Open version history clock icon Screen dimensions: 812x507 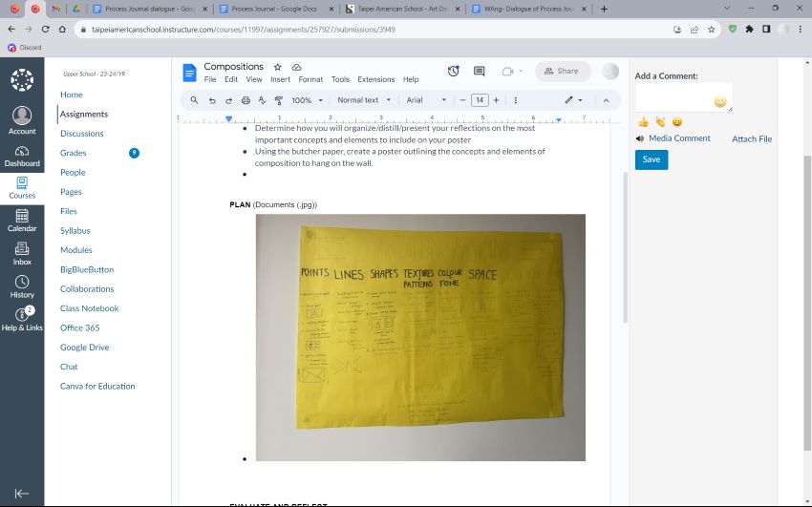(x=453, y=71)
